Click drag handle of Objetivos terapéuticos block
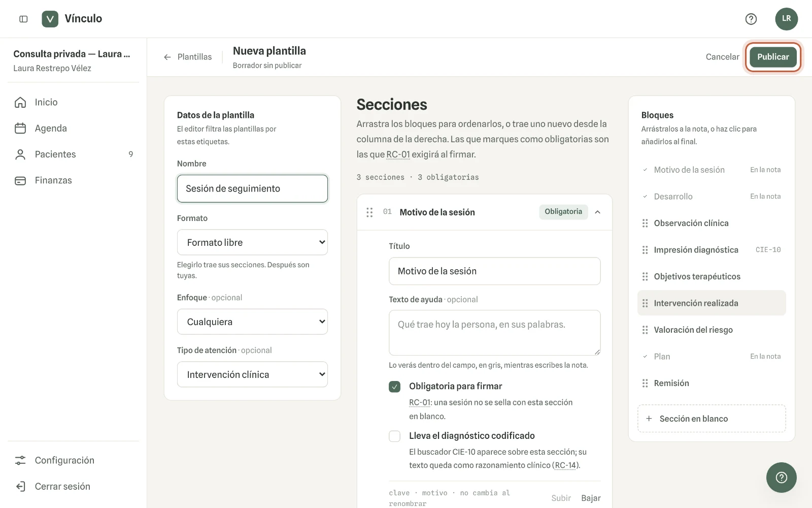The width and height of the screenshot is (812, 508). (645, 276)
